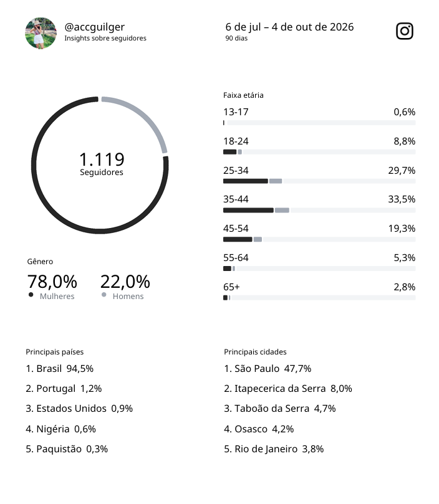Click the Instagram logo icon

(404, 31)
